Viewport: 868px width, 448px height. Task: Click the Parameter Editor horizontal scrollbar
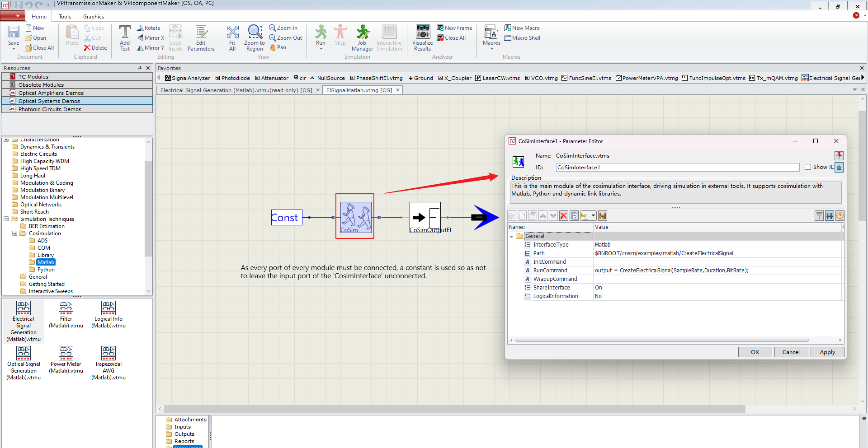click(662, 341)
